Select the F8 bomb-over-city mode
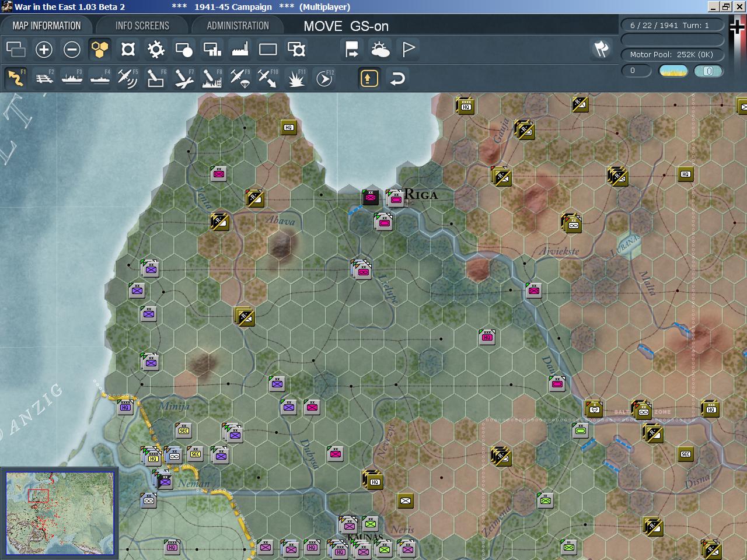Viewport: 747px width, 560px height. [212, 78]
